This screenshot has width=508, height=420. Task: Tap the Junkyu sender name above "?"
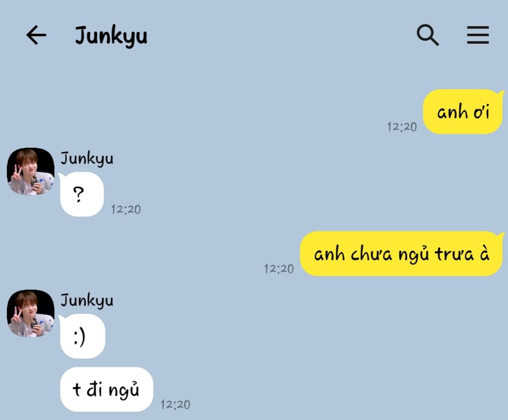[x=87, y=159]
